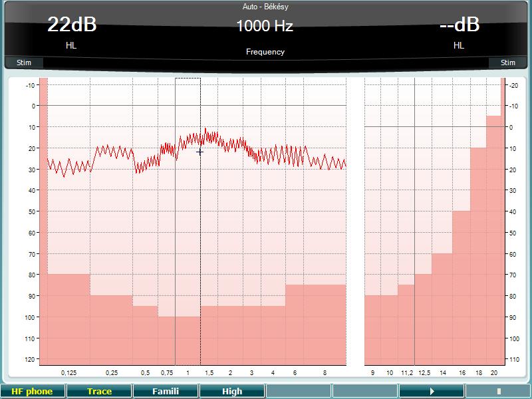Click the 110 dB label on right axis
532x399 pixels.
[x=514, y=359]
